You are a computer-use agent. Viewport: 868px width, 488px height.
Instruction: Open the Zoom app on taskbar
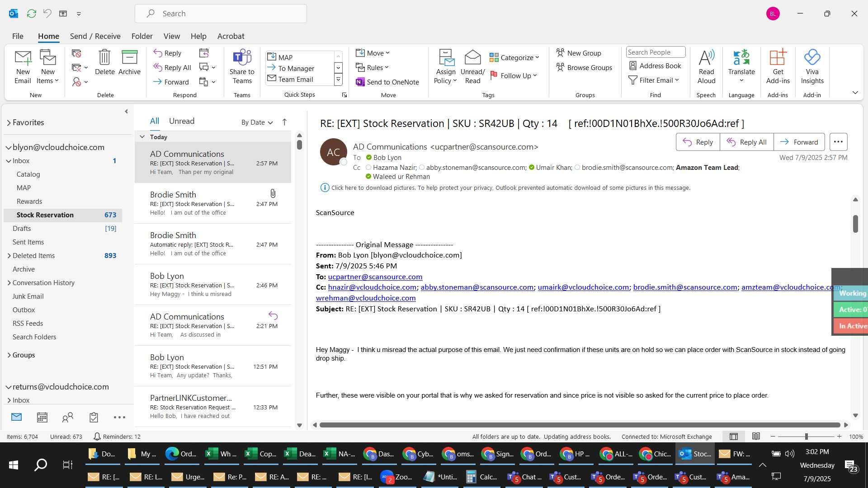(396, 477)
